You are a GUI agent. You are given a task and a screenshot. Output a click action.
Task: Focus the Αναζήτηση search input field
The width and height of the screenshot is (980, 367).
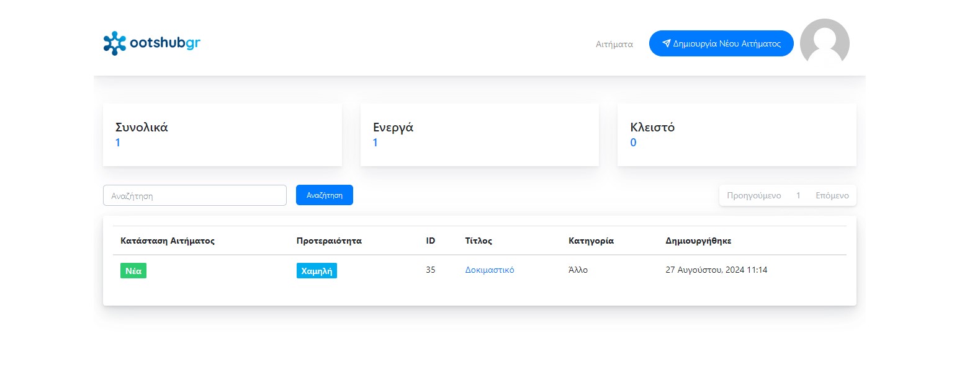point(195,195)
